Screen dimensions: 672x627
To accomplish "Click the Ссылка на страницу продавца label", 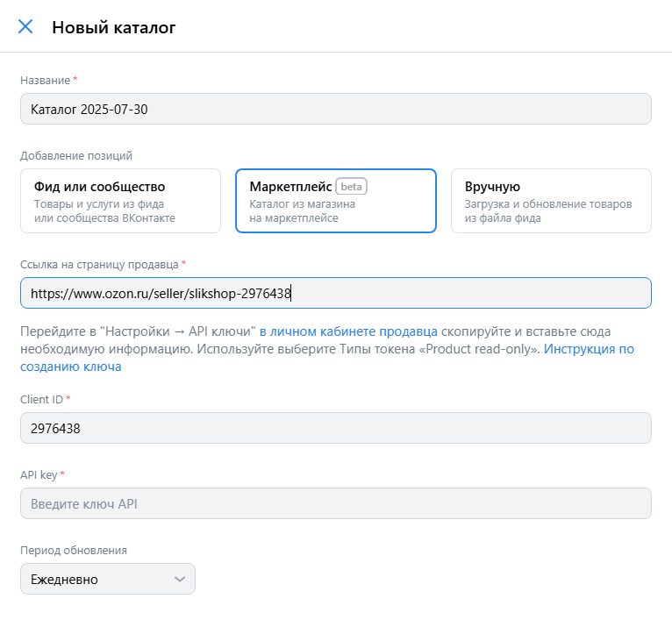I will [x=99, y=265].
